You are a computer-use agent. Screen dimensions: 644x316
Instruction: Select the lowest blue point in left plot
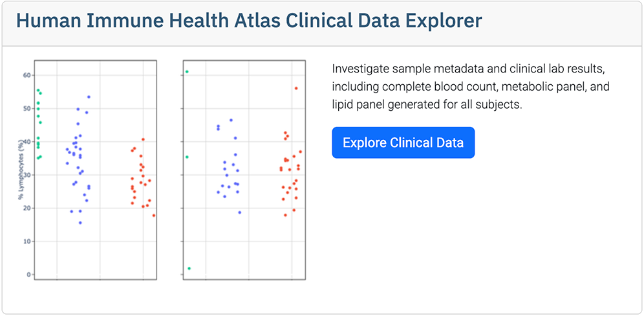click(80, 223)
